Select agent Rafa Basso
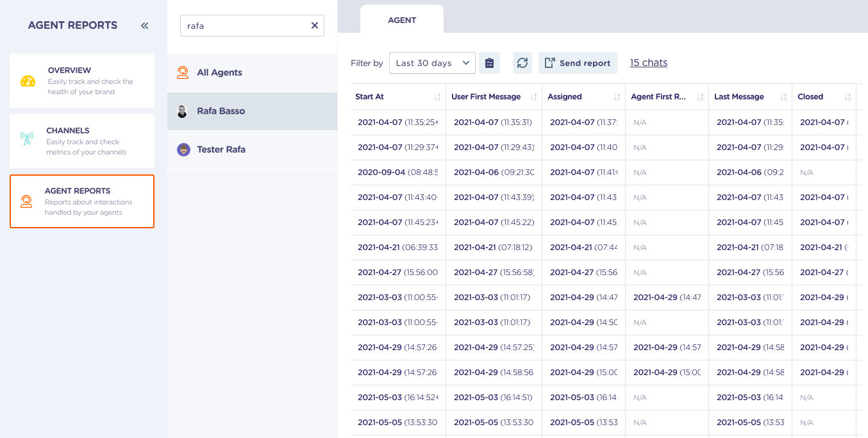 (x=252, y=111)
